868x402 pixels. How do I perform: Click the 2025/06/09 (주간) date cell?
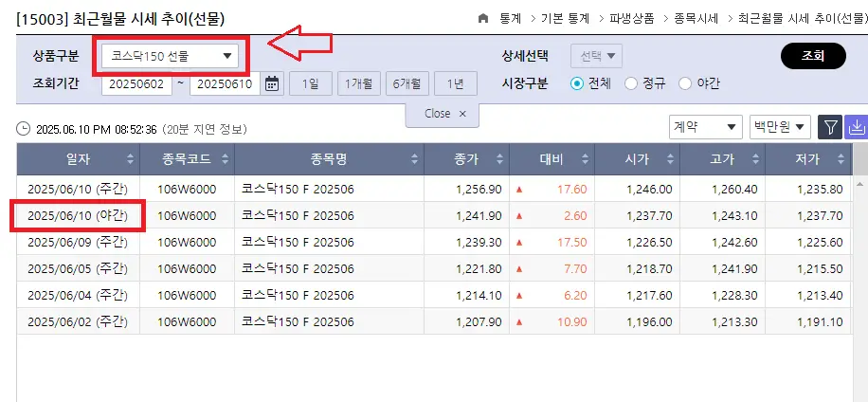click(78, 243)
